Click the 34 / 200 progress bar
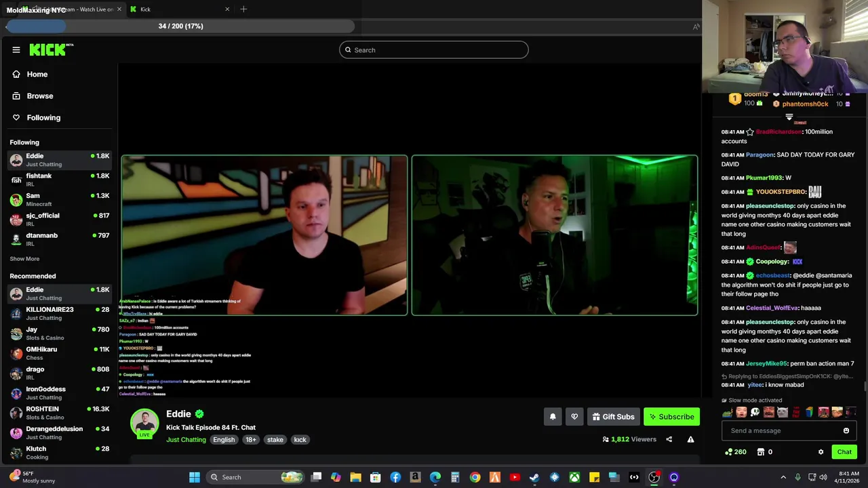This screenshot has width=868, height=488. click(180, 26)
